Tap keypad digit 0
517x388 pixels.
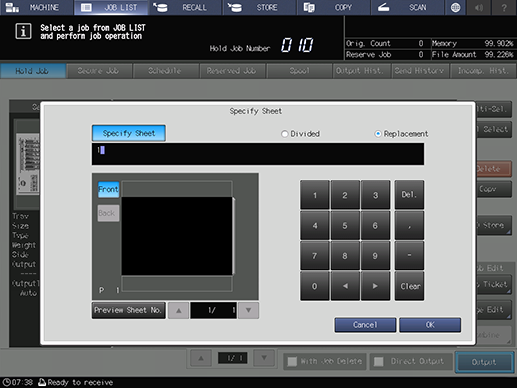tap(315, 286)
